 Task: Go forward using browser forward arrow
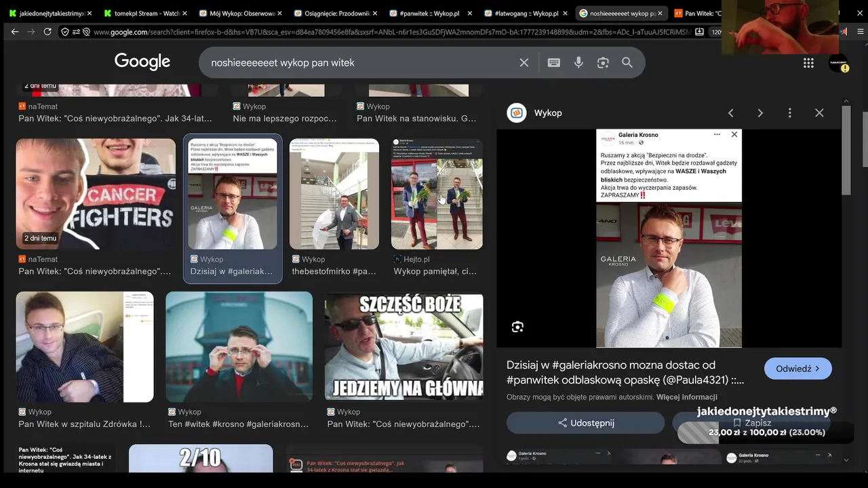[x=31, y=32]
